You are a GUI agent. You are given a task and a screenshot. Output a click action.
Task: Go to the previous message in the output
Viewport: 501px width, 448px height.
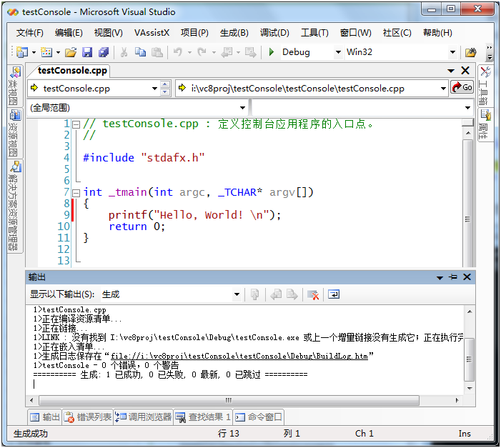pos(276,294)
